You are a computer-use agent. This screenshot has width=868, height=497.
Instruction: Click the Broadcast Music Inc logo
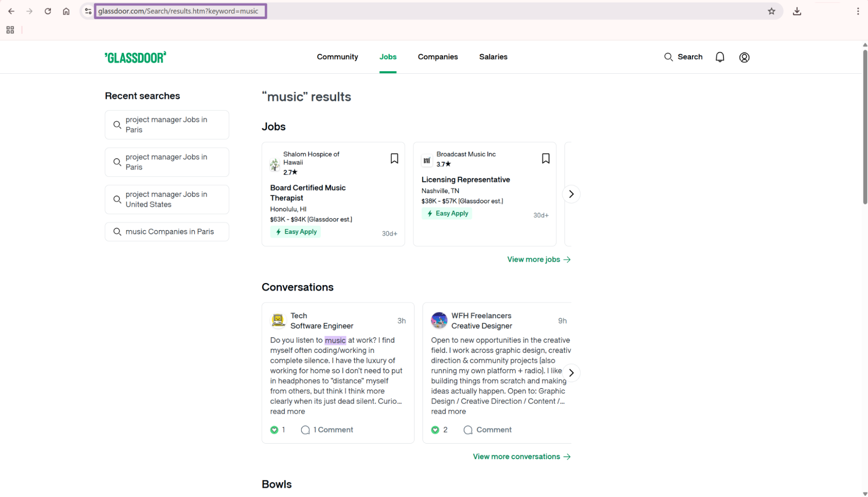tap(427, 160)
